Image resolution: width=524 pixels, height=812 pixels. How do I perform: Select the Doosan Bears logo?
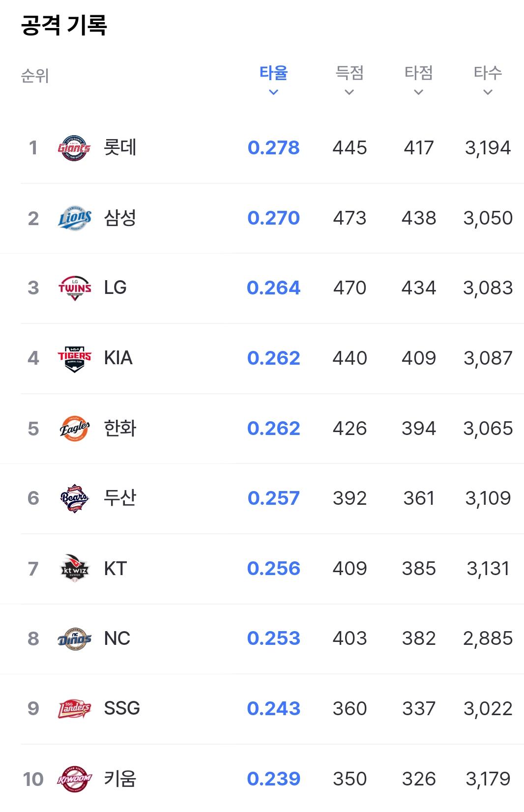click(75, 498)
